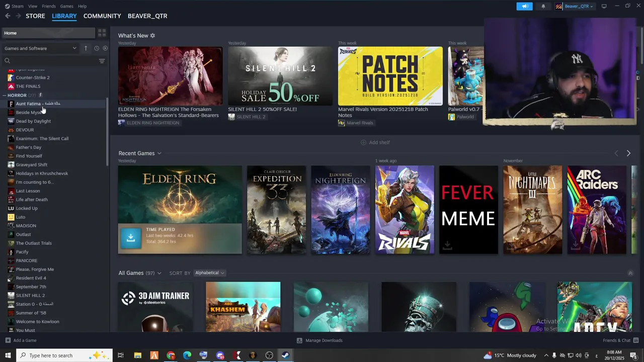Click the library list scrollbar
The height and width of the screenshot is (362, 644).
coord(107,132)
